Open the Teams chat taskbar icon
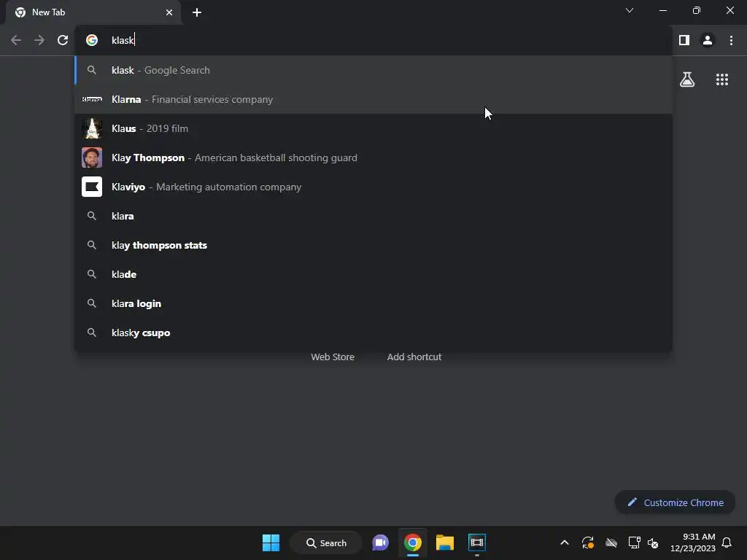The width and height of the screenshot is (747, 560). click(380, 542)
